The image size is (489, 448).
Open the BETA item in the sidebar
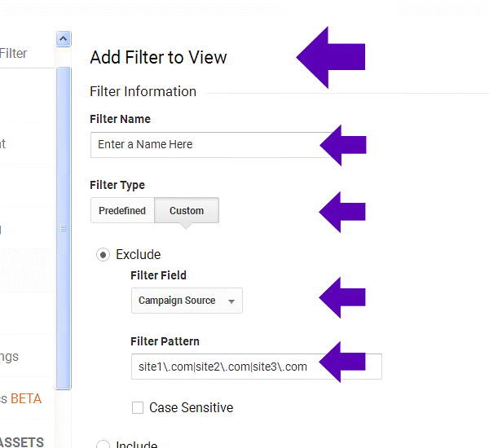click(24, 399)
